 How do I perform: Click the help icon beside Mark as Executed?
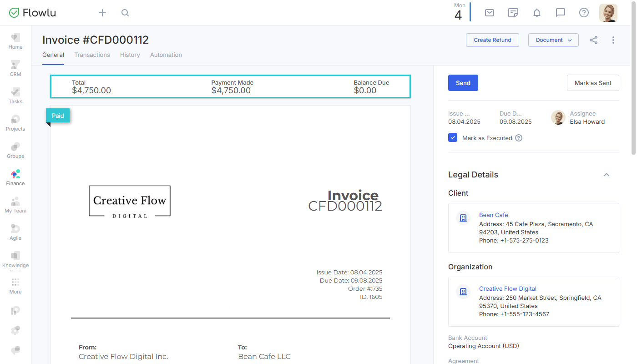[519, 138]
